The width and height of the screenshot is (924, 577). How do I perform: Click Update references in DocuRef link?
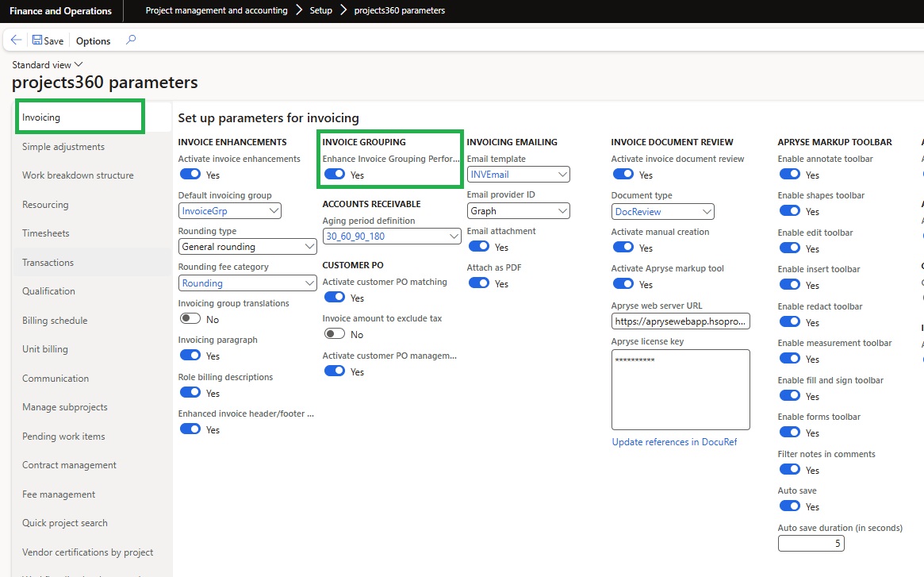pyautogui.click(x=674, y=442)
